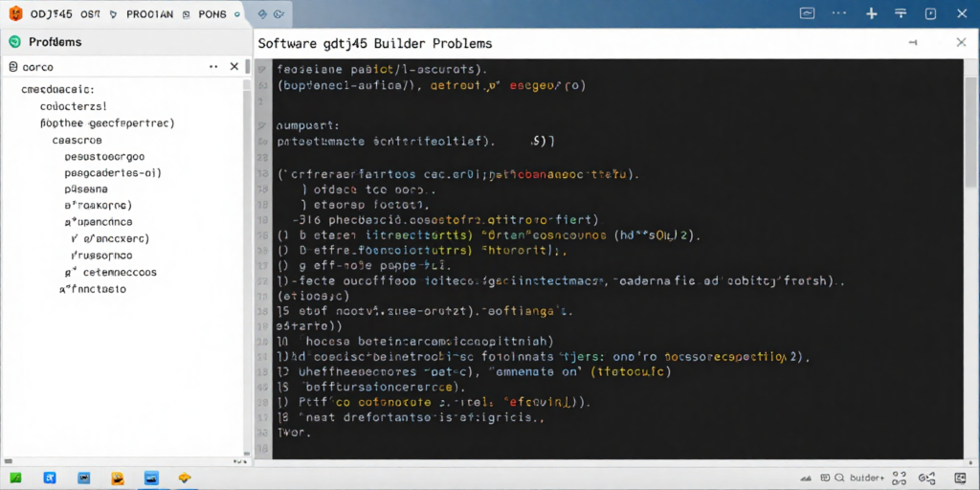The width and height of the screenshot is (980, 490).
Task: Click the green Problems panel icon
Action: 14,42
